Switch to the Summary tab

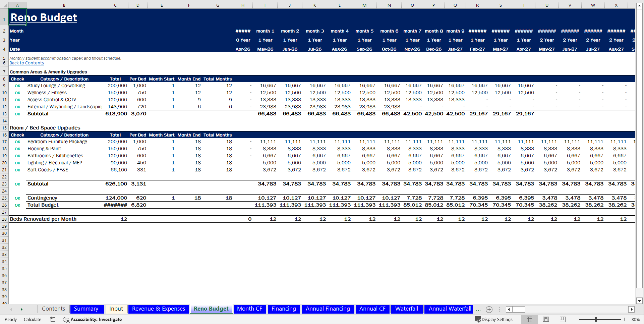87,309
